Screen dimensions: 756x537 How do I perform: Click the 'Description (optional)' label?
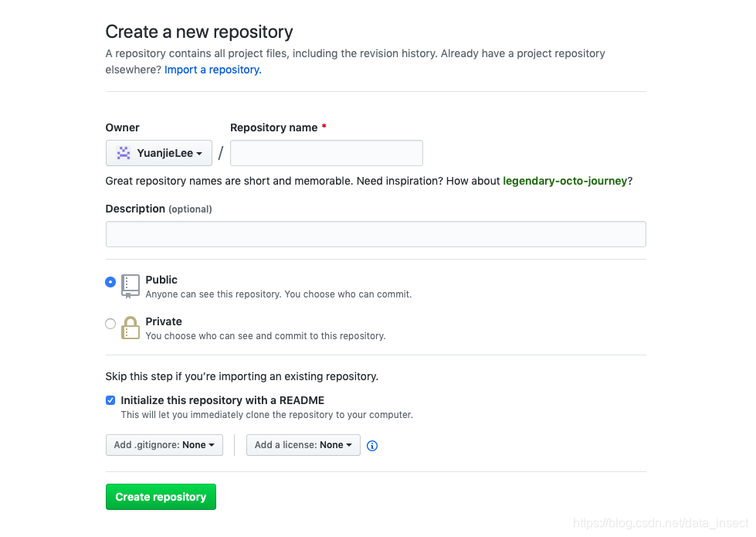pyautogui.click(x=158, y=209)
